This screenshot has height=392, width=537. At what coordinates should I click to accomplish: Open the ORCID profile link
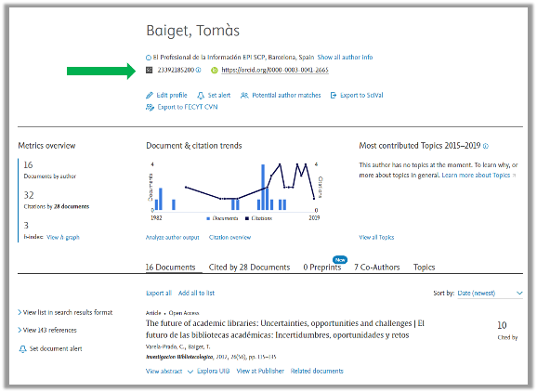pyautogui.click(x=275, y=70)
